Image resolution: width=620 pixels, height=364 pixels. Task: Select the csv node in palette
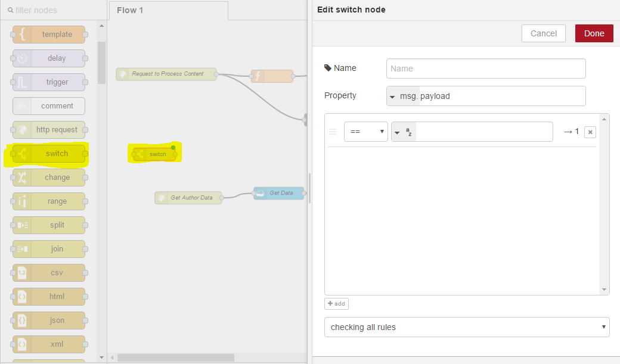point(49,273)
